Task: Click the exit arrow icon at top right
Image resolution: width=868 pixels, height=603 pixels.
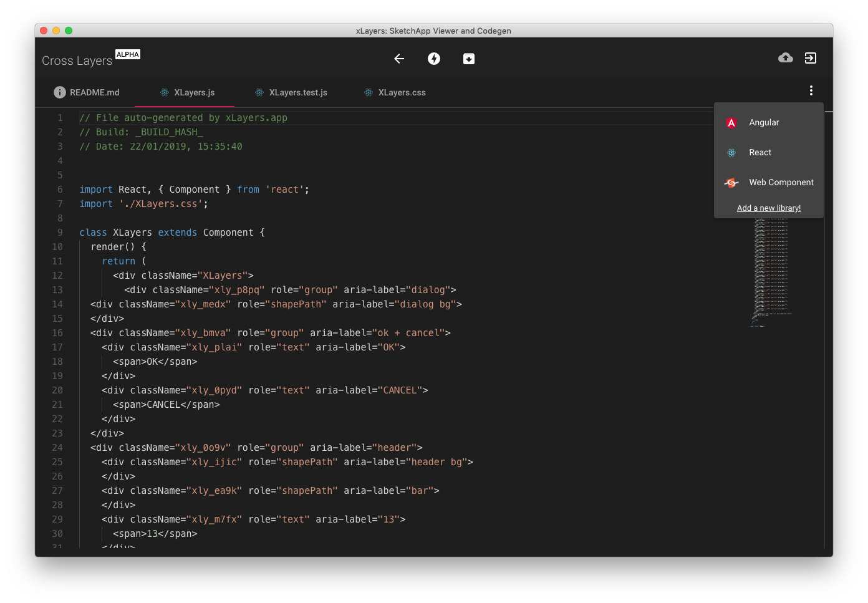Action: (811, 58)
